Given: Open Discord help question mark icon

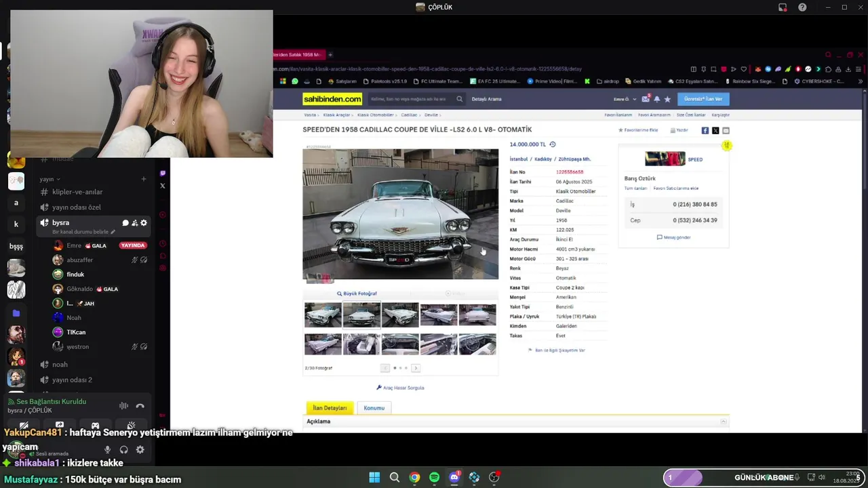Looking at the screenshot, I should point(802,7).
